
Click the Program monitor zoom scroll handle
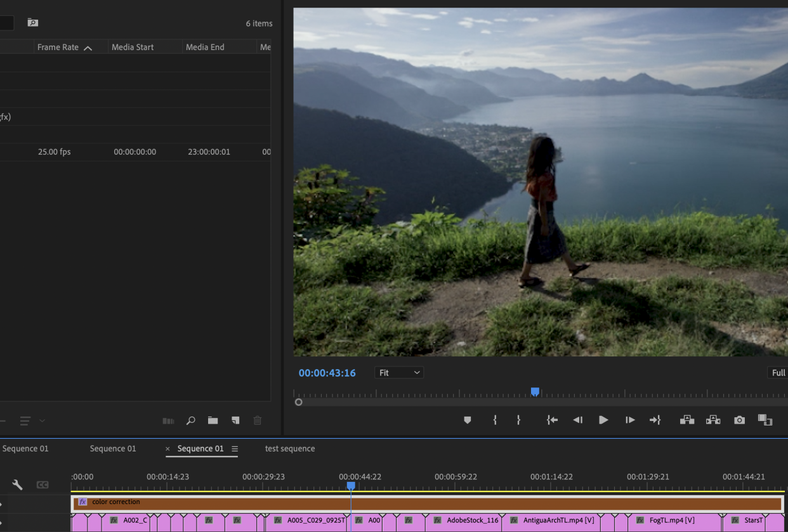pyautogui.click(x=299, y=402)
